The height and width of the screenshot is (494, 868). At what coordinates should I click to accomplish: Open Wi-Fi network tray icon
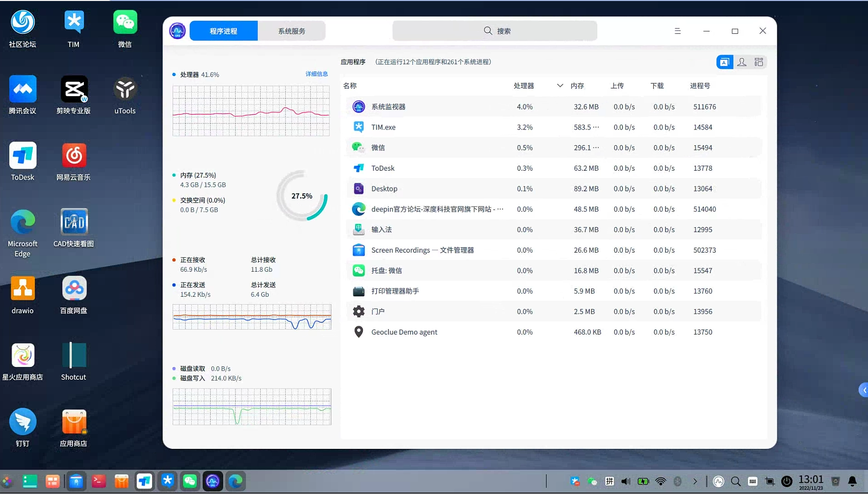pos(661,481)
